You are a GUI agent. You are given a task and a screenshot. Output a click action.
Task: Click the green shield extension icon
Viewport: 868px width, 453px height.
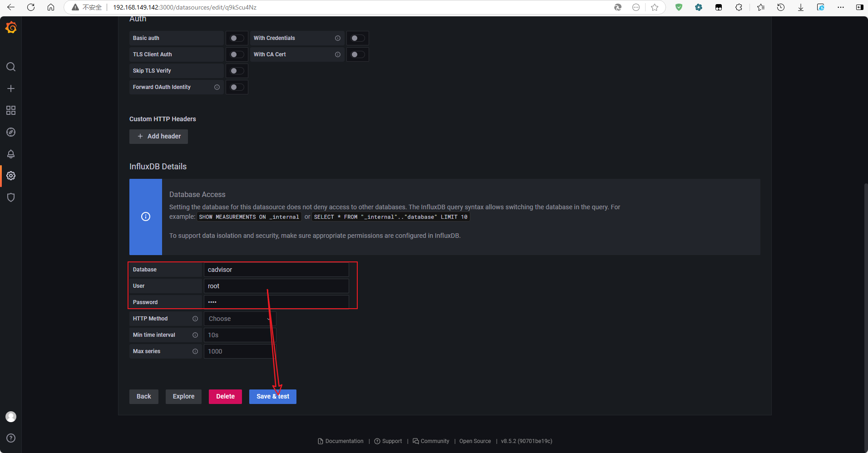(679, 7)
